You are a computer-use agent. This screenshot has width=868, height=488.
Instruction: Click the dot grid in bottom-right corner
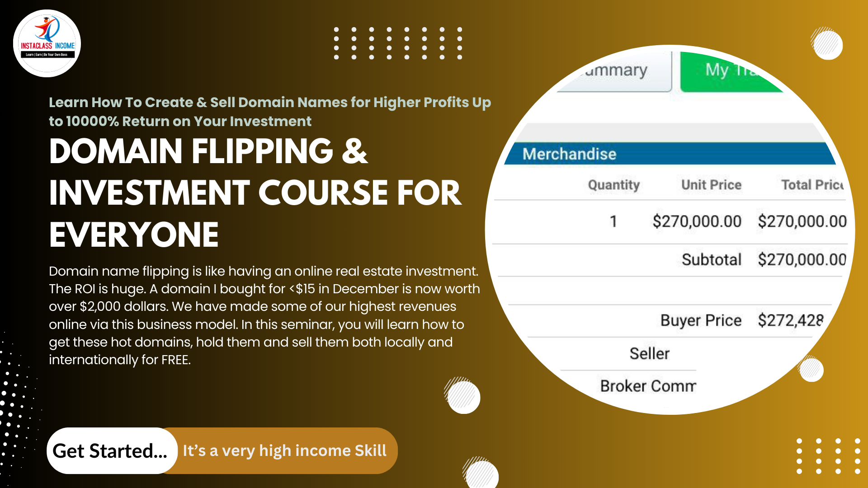828,456
